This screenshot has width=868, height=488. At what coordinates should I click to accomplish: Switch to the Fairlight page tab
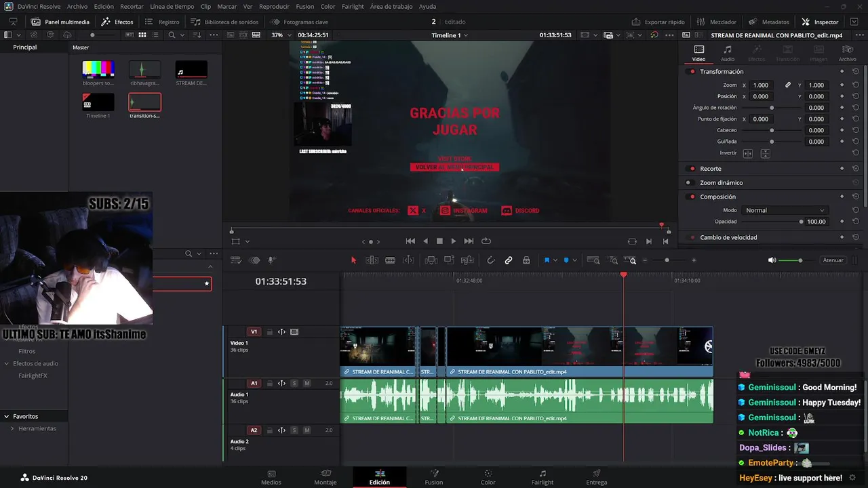coord(542,477)
